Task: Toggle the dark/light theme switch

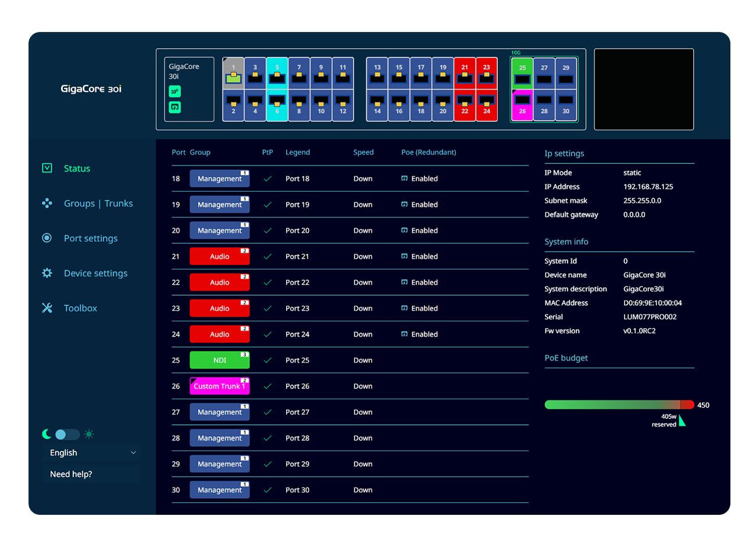Action: click(x=67, y=434)
